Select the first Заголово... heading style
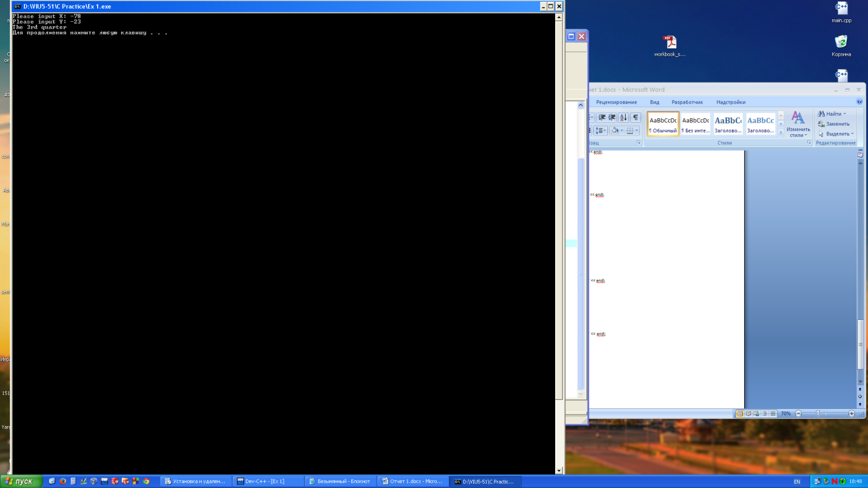Viewport: 868px width, 488px height. [x=728, y=124]
